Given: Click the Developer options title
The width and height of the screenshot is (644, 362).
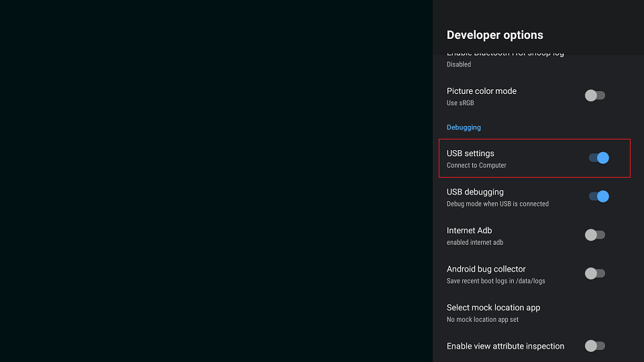Looking at the screenshot, I should pyautogui.click(x=494, y=35).
